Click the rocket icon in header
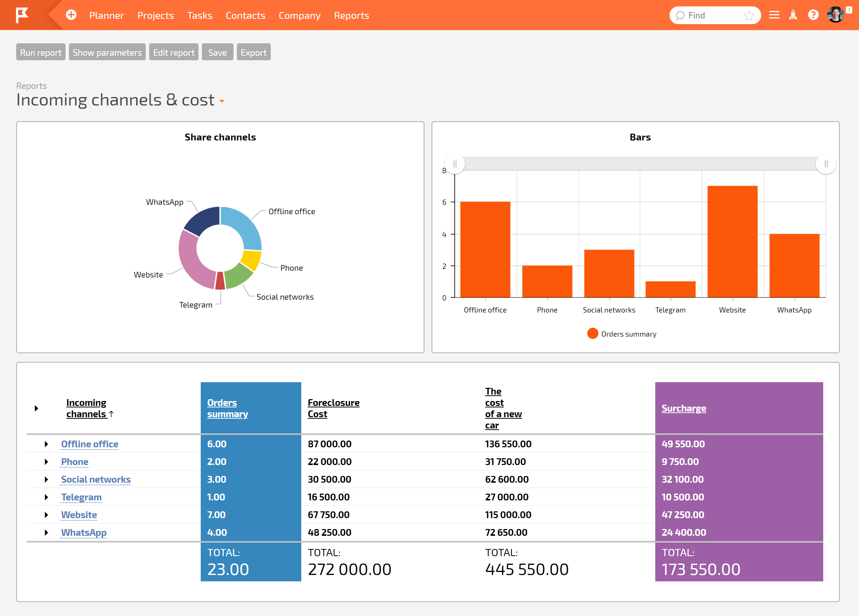This screenshot has height=616, width=859. [793, 15]
